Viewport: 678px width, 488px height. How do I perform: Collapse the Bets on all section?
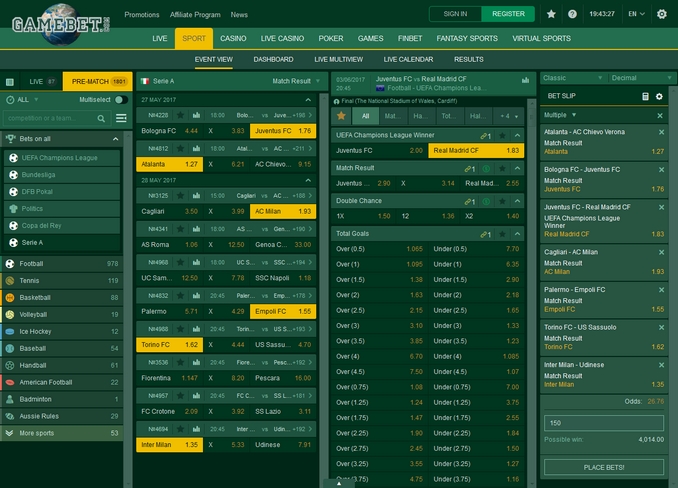[x=115, y=139]
